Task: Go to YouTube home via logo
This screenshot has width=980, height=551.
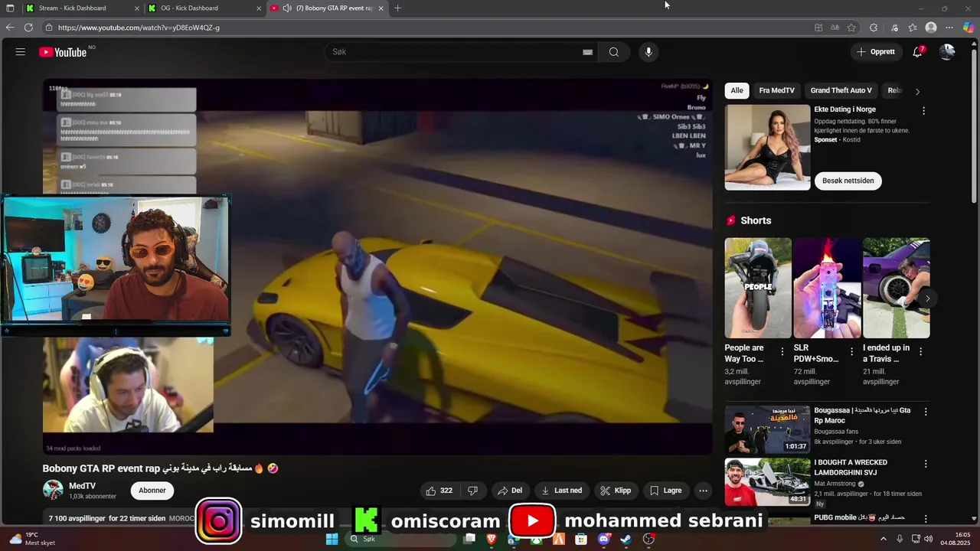Action: click(63, 52)
